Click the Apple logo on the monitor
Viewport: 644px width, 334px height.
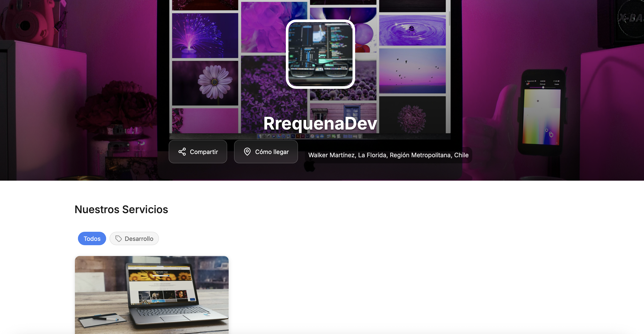309,167
